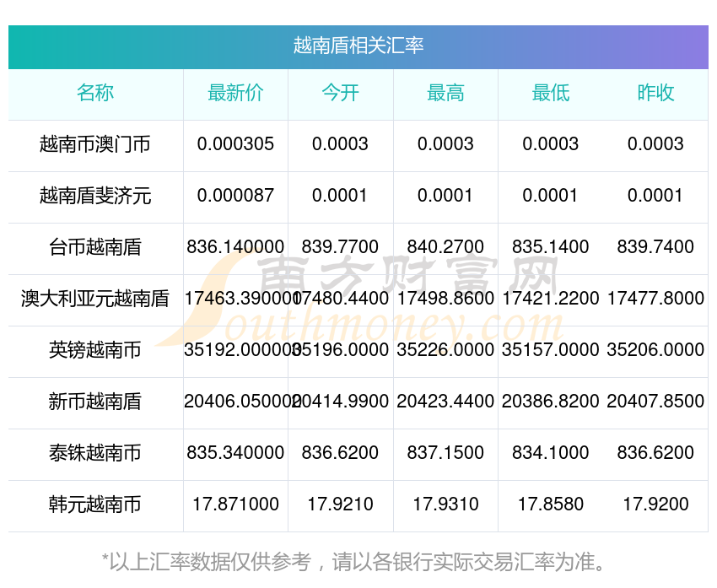Select the opening price 17.9210

pyautogui.click(x=340, y=504)
